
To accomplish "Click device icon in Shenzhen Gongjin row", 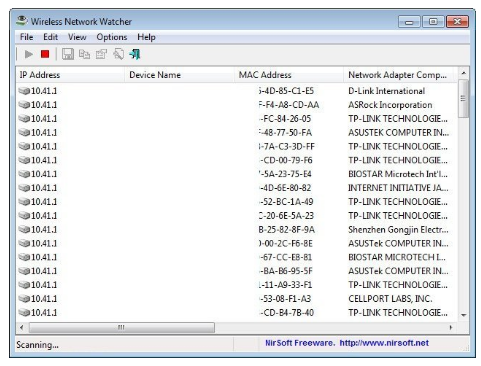I will point(24,229).
